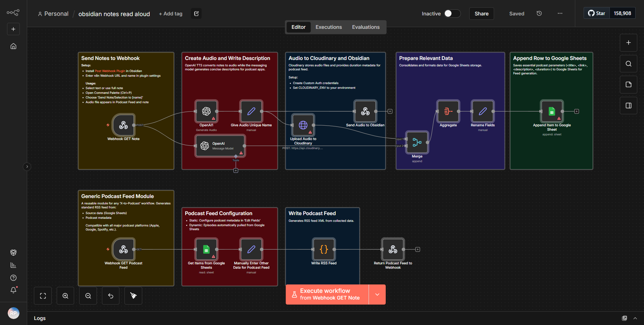The width and height of the screenshot is (644, 325).
Task: Select the Prepare Relevant Data sticky note title
Action: coord(426,58)
